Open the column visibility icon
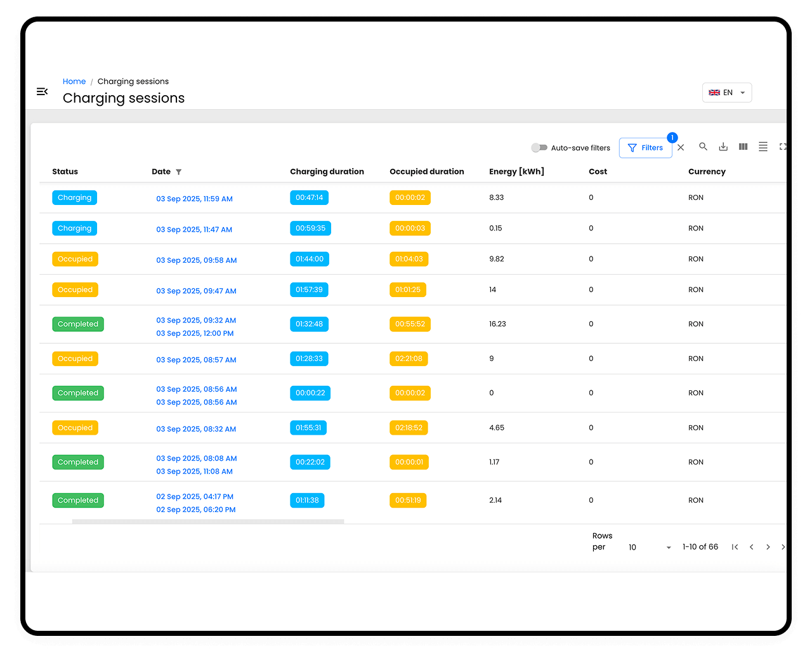The image size is (812, 660). (743, 147)
